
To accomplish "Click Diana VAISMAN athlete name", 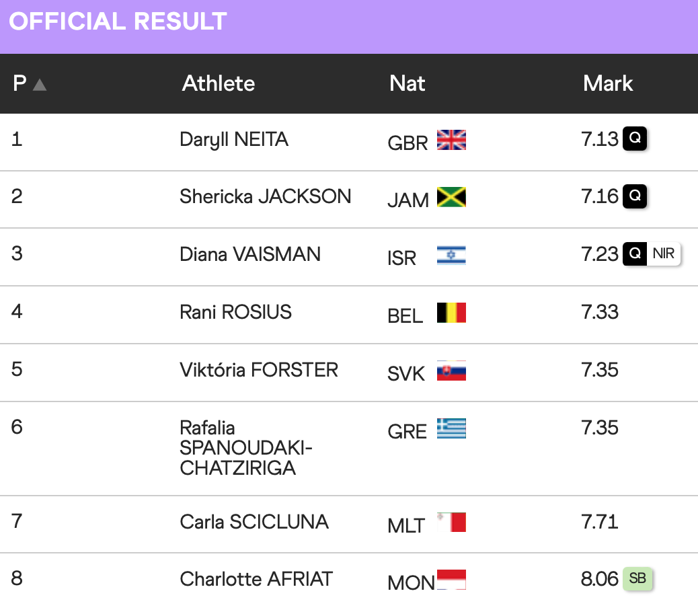I will [x=249, y=254].
